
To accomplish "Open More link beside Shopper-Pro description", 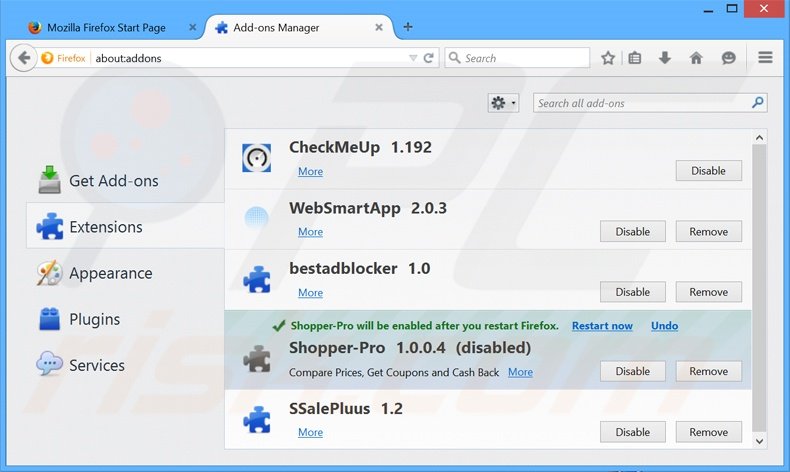I will pyautogui.click(x=520, y=372).
